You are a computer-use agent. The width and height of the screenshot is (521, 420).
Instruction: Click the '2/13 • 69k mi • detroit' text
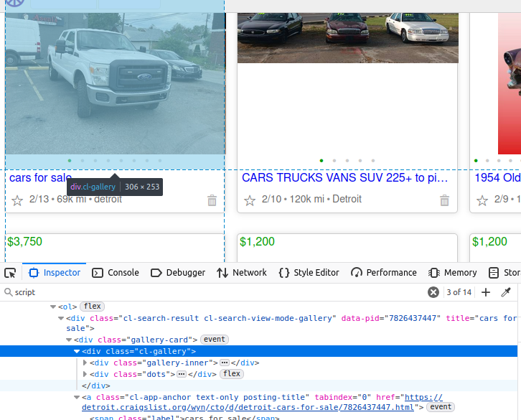[75, 199]
